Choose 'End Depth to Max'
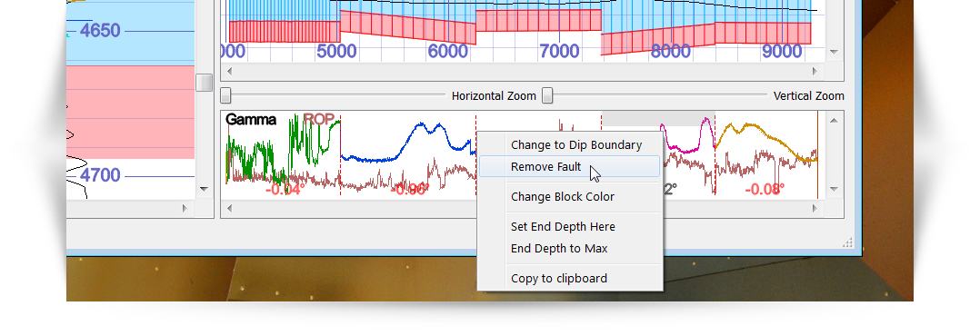The height and width of the screenshot is (336, 980). point(569,249)
